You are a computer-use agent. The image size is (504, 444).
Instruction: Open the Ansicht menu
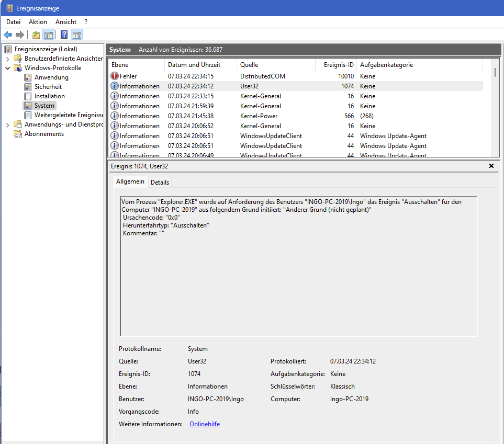[66, 22]
